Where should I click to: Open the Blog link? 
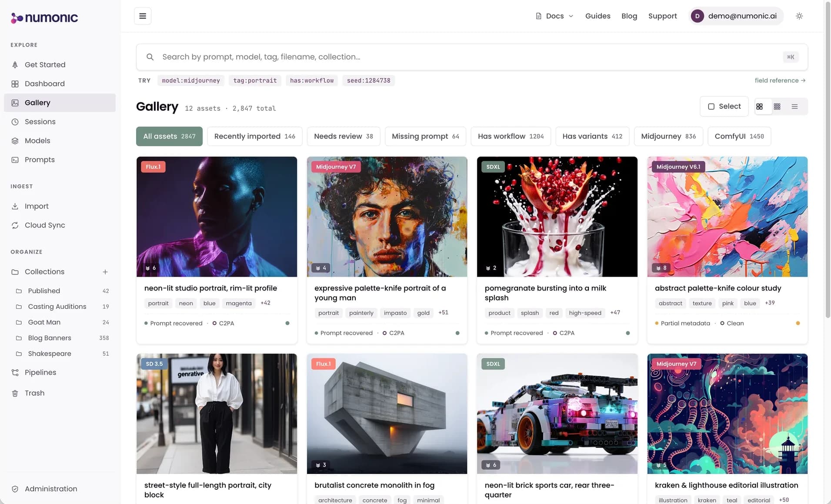point(629,16)
